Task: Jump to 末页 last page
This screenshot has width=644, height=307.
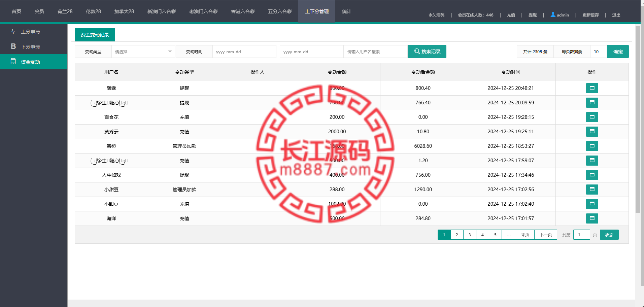Action: pos(525,235)
